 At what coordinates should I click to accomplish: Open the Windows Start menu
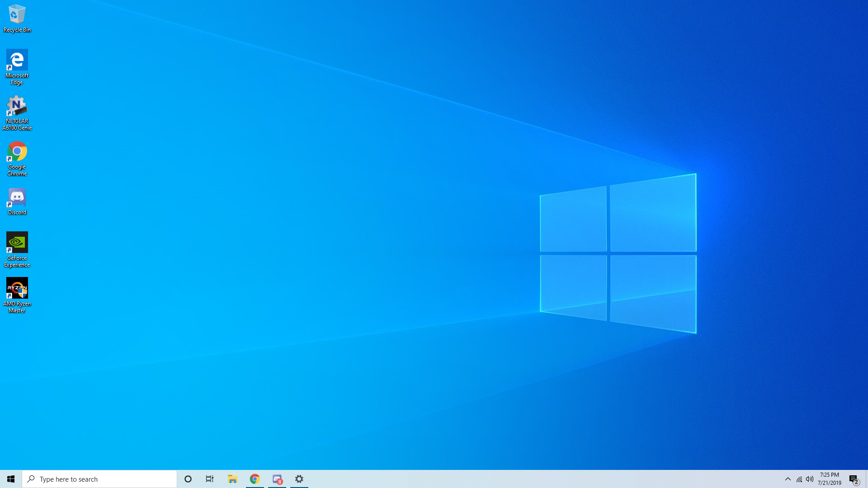11,479
